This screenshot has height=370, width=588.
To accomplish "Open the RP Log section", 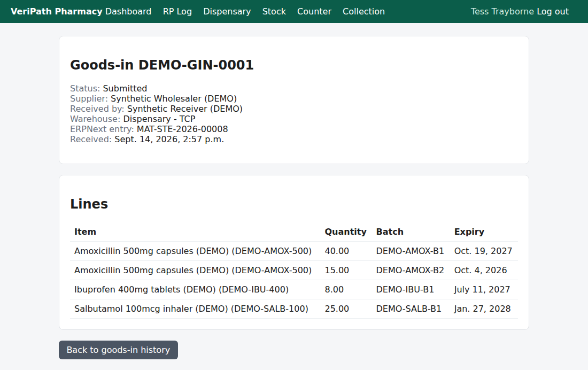I will [x=177, y=12].
